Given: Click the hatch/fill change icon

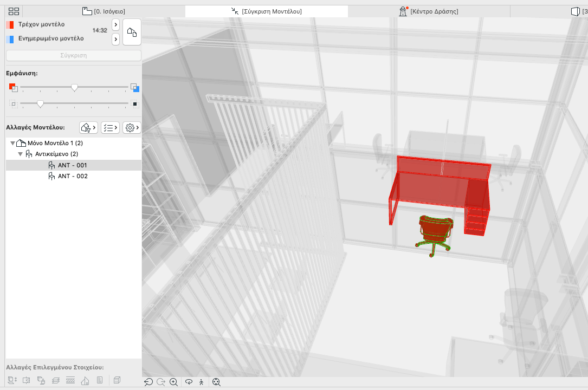Looking at the screenshot, I should (x=70, y=381).
